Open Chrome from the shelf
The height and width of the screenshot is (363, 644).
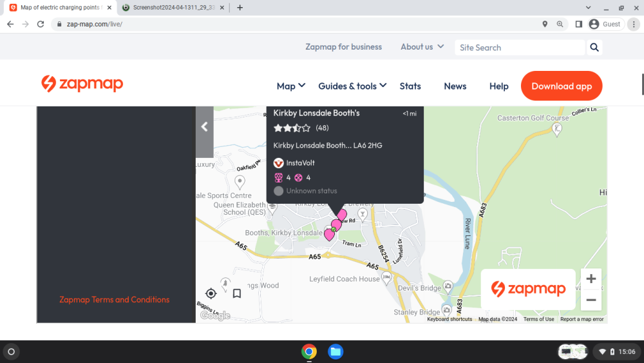(x=309, y=352)
